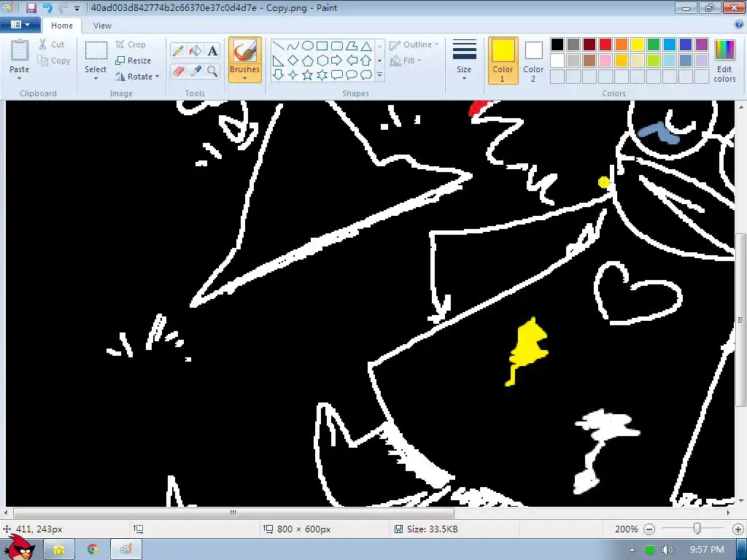The width and height of the screenshot is (747, 560).
Task: Switch to the Home tab
Action: tap(62, 26)
